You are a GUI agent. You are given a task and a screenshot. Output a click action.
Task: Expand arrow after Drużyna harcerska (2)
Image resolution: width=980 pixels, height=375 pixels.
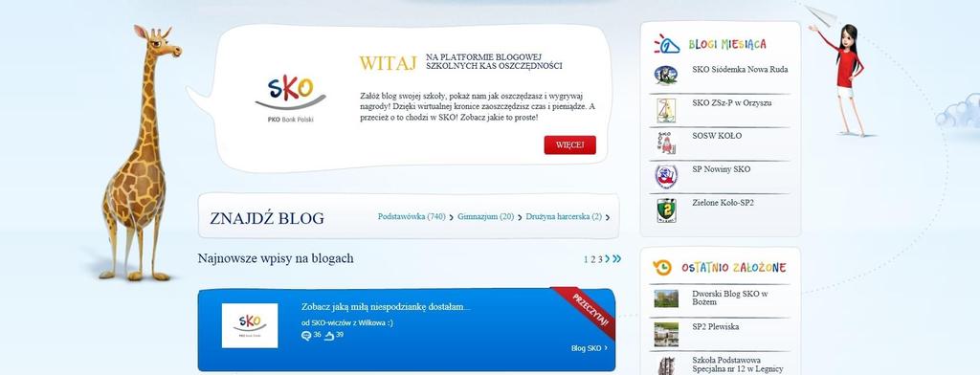tap(608, 217)
